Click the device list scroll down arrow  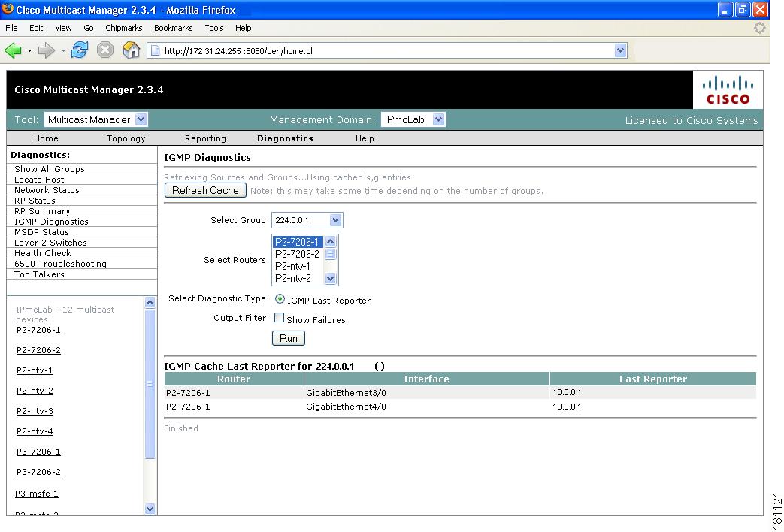click(x=150, y=509)
